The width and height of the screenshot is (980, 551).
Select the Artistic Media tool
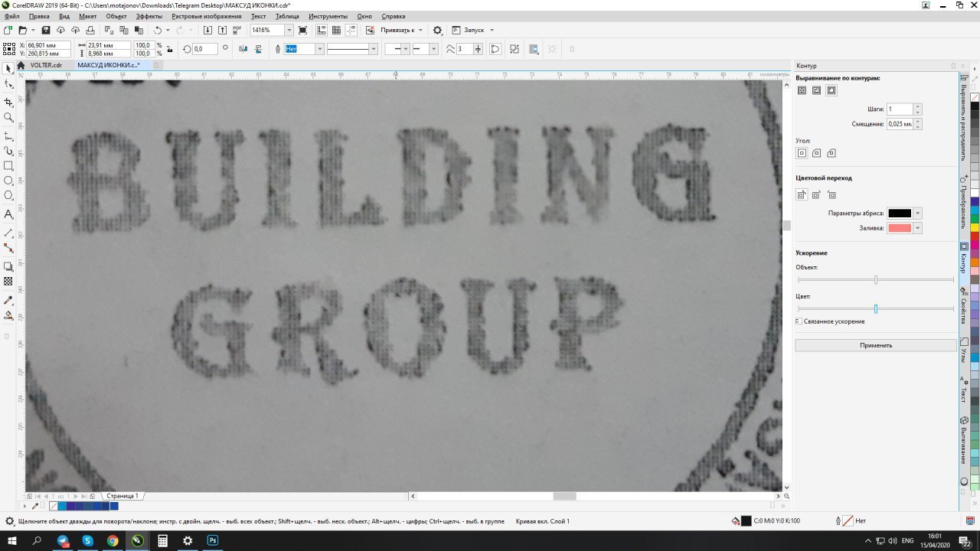[x=8, y=150]
